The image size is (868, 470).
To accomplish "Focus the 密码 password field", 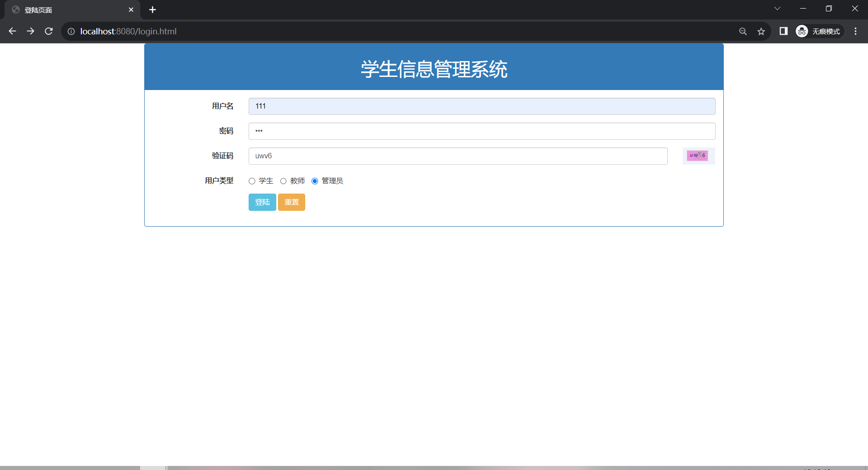I will (x=482, y=131).
